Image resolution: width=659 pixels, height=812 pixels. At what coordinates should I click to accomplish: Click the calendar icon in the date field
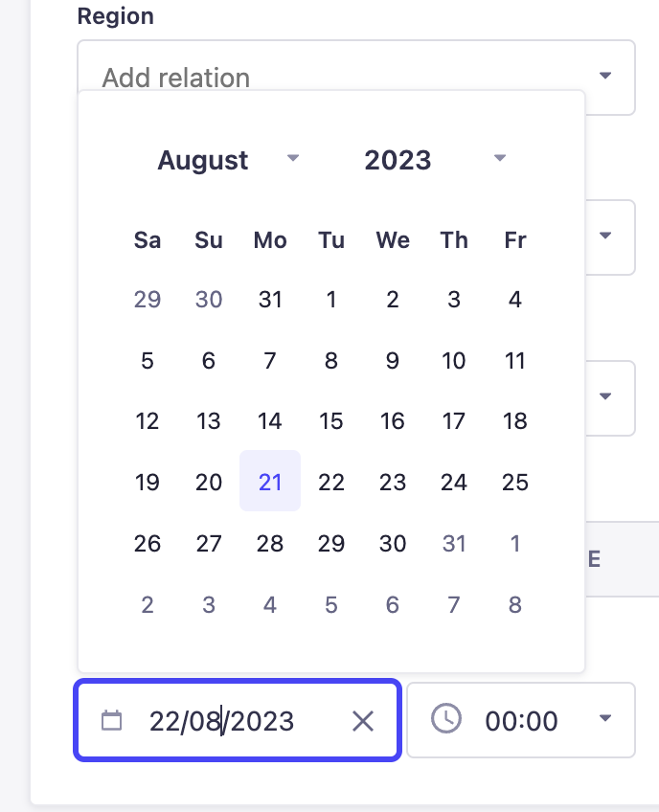pyautogui.click(x=111, y=719)
